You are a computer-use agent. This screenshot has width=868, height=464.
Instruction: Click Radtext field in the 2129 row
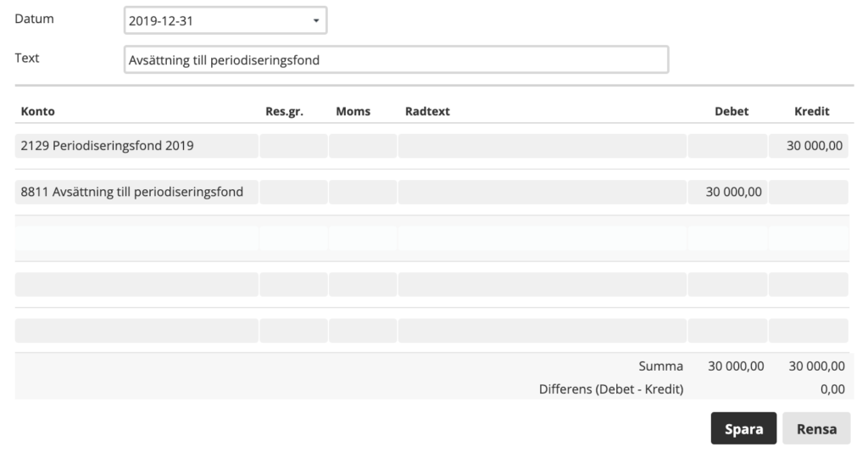[542, 146]
